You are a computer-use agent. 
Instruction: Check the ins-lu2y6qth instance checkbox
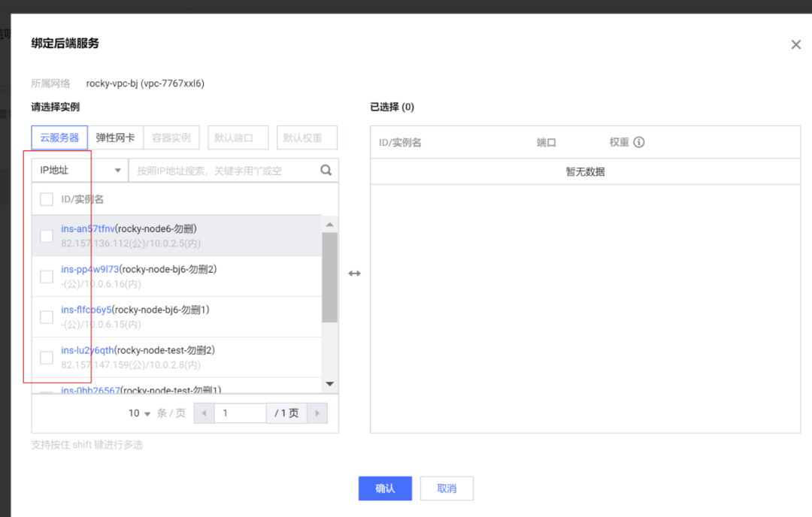pyautogui.click(x=47, y=358)
